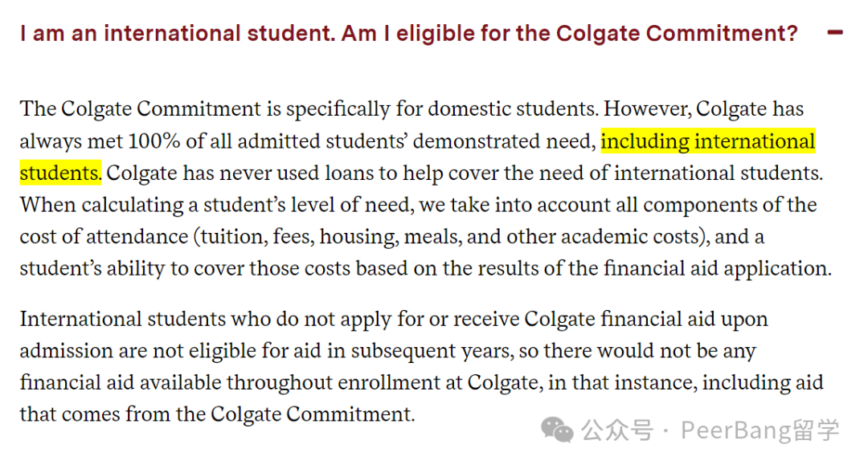Image resolution: width=868 pixels, height=465 pixels.
Task: Click the highlighted word 'students.'
Action: click(x=60, y=173)
